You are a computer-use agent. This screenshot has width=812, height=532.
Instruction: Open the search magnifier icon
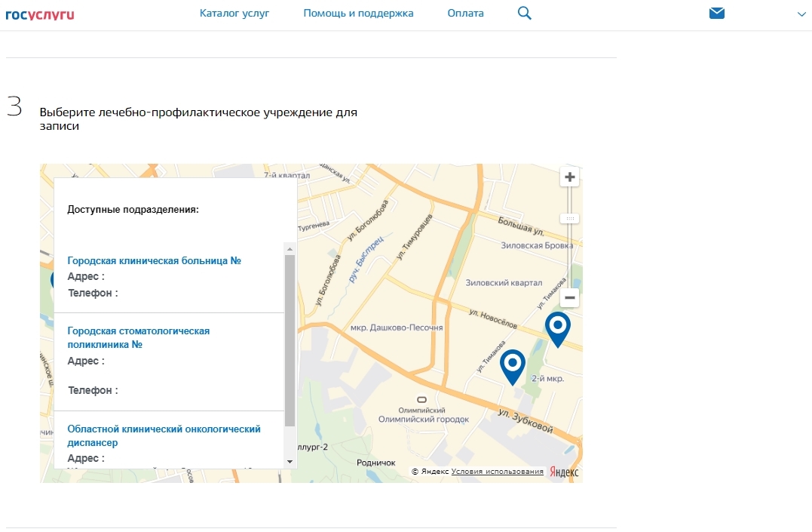pos(524,13)
